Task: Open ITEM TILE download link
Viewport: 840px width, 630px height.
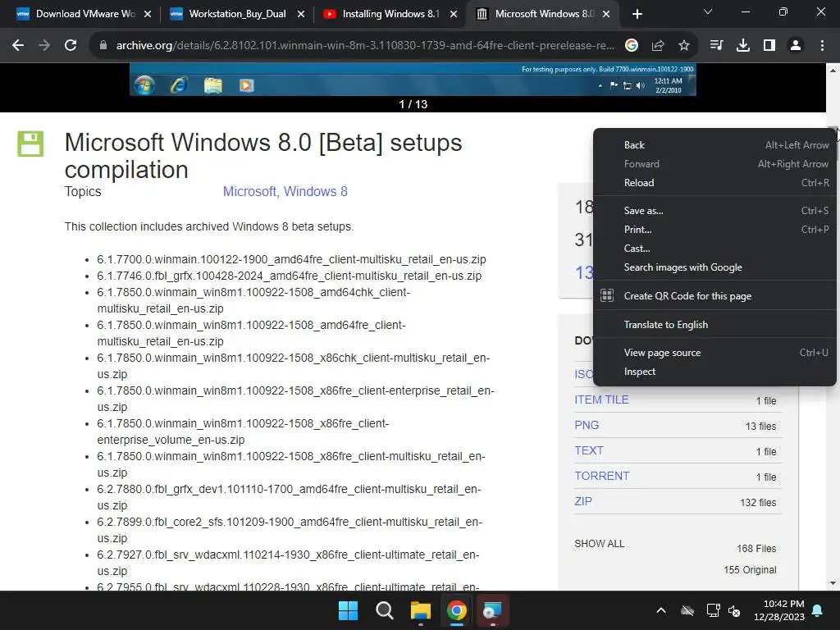Action: (x=601, y=399)
